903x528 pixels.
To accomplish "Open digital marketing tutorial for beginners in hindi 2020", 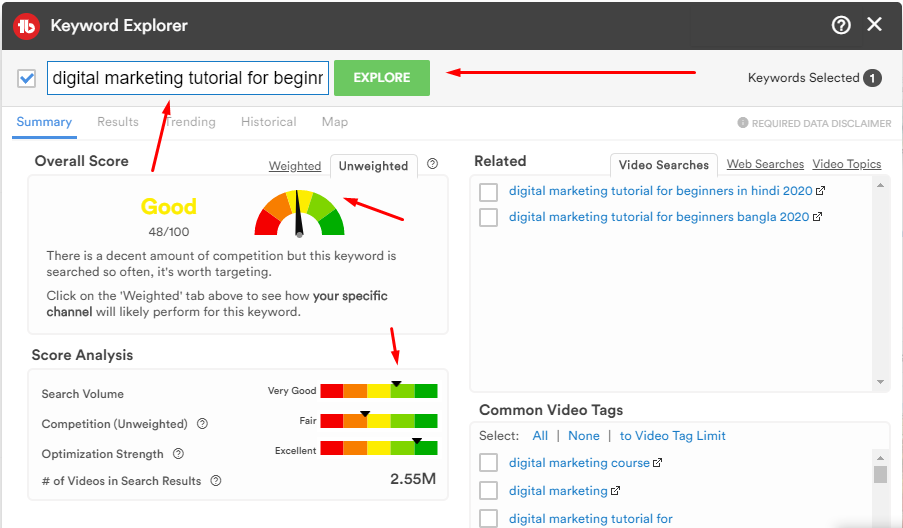I will coord(661,191).
